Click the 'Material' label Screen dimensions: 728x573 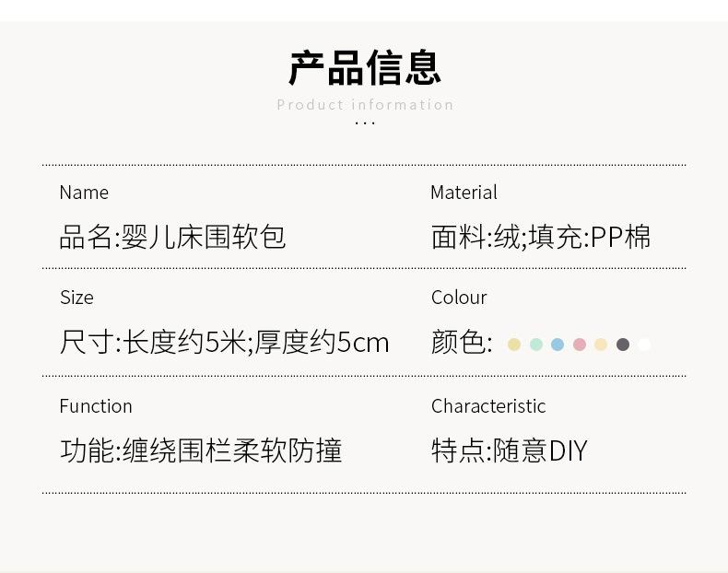[x=464, y=193]
